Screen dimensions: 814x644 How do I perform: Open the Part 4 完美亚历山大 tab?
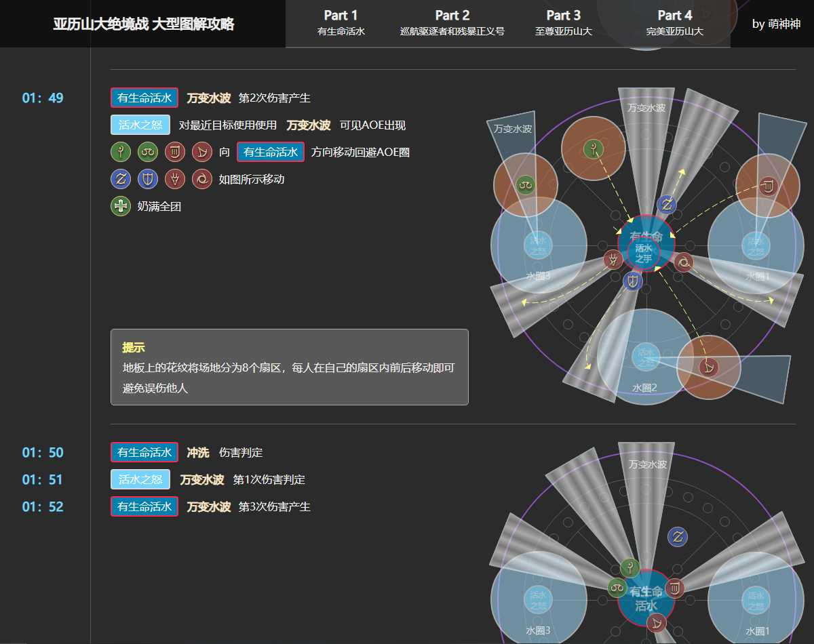pyautogui.click(x=675, y=23)
